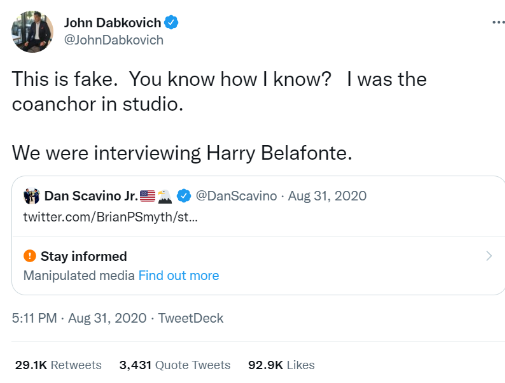View the 3,431 Quote Tweets
Viewport: 505px width, 383px height.
coord(175,365)
